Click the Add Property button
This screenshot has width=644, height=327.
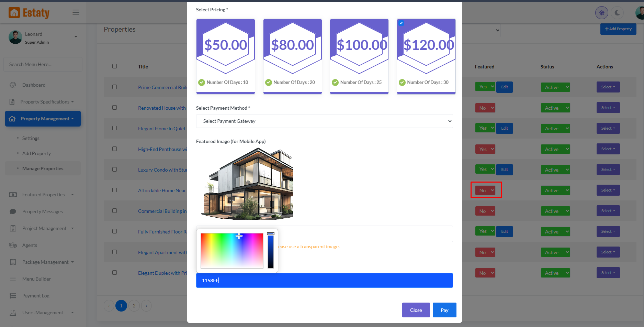point(618,29)
